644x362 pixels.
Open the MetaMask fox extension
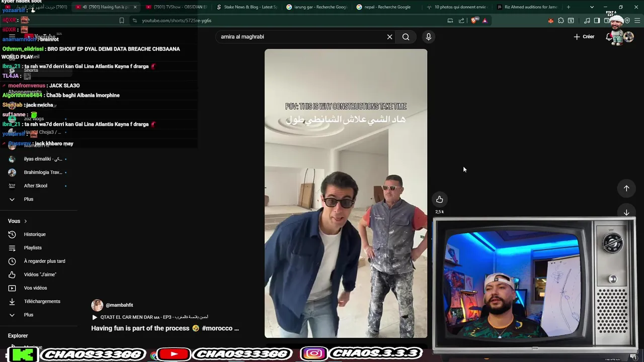click(x=550, y=21)
